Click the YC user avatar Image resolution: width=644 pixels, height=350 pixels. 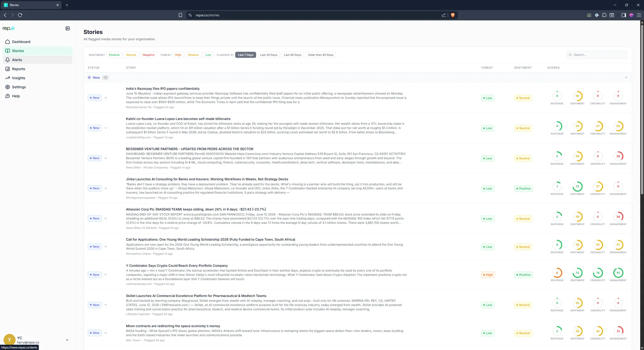pos(9,340)
